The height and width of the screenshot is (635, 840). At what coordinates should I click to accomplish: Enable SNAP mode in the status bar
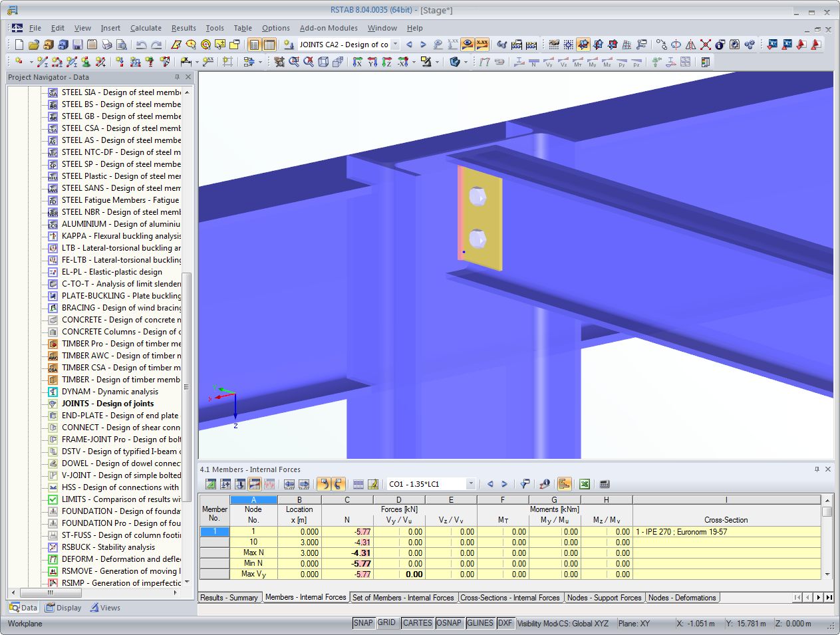[364, 623]
